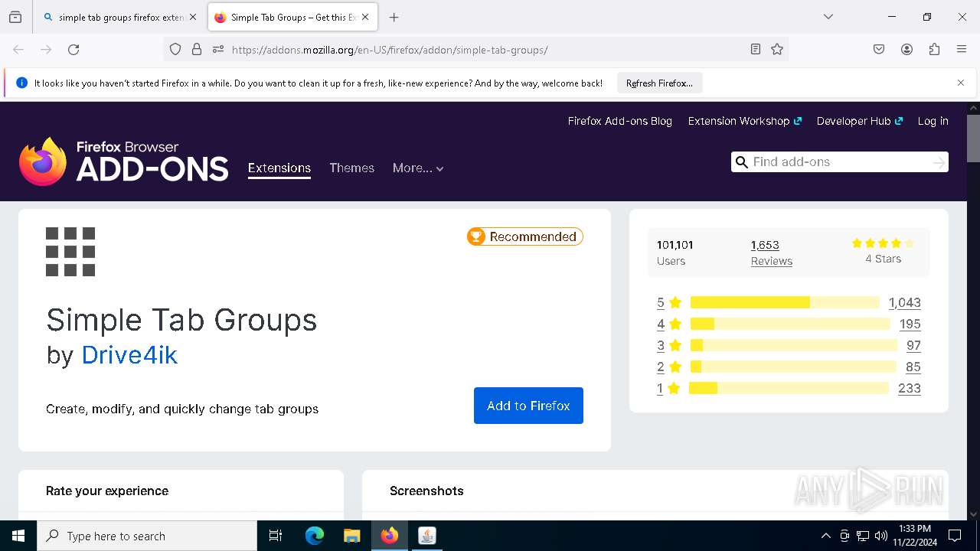Click the 1-star rating bar
The width and height of the screenshot is (980, 551).
[789, 388]
